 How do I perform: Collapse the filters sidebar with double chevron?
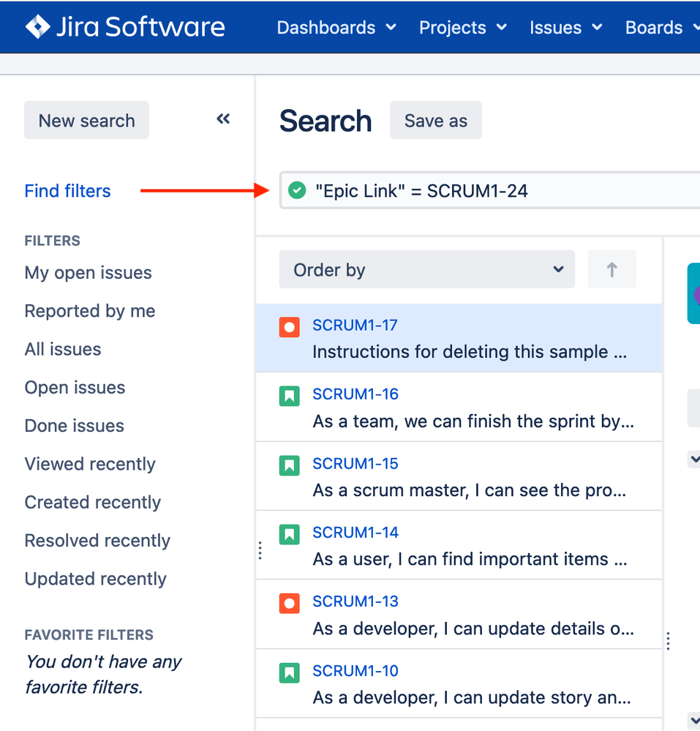[x=224, y=119]
